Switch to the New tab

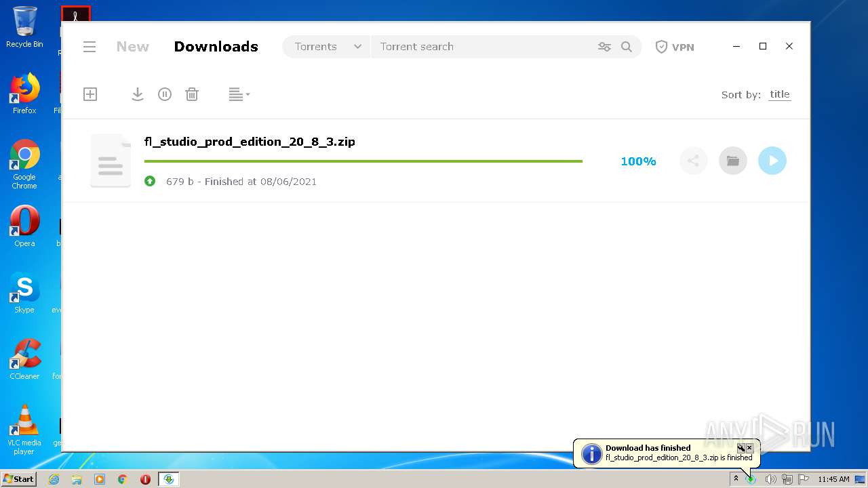132,47
